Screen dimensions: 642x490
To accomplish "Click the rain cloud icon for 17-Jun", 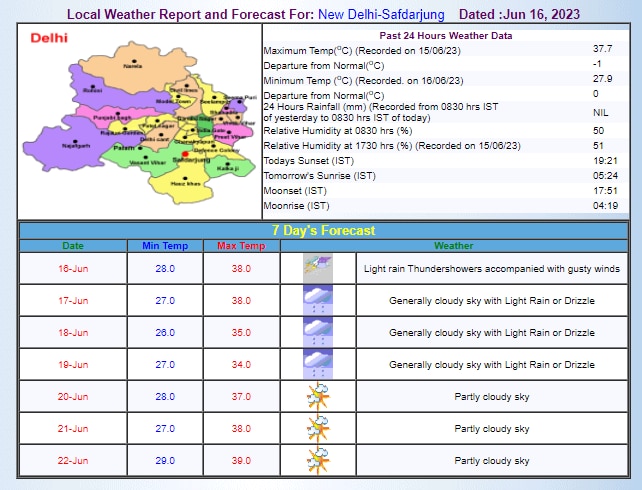I will click(318, 300).
